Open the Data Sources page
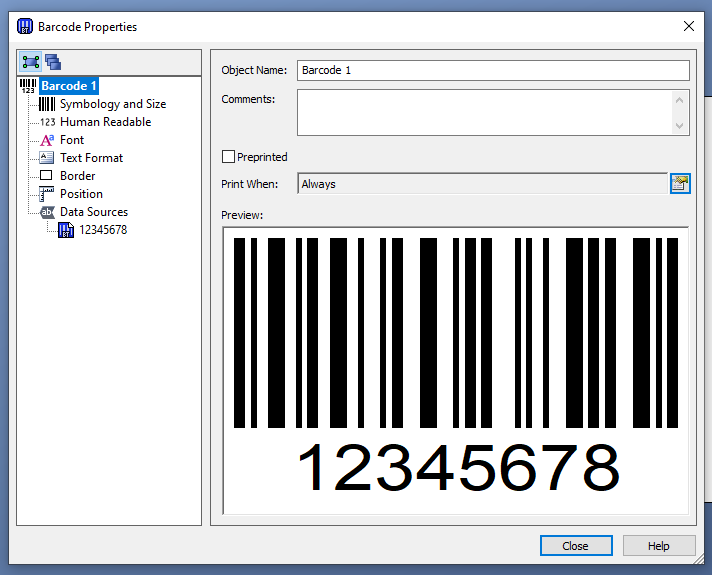 click(x=94, y=212)
